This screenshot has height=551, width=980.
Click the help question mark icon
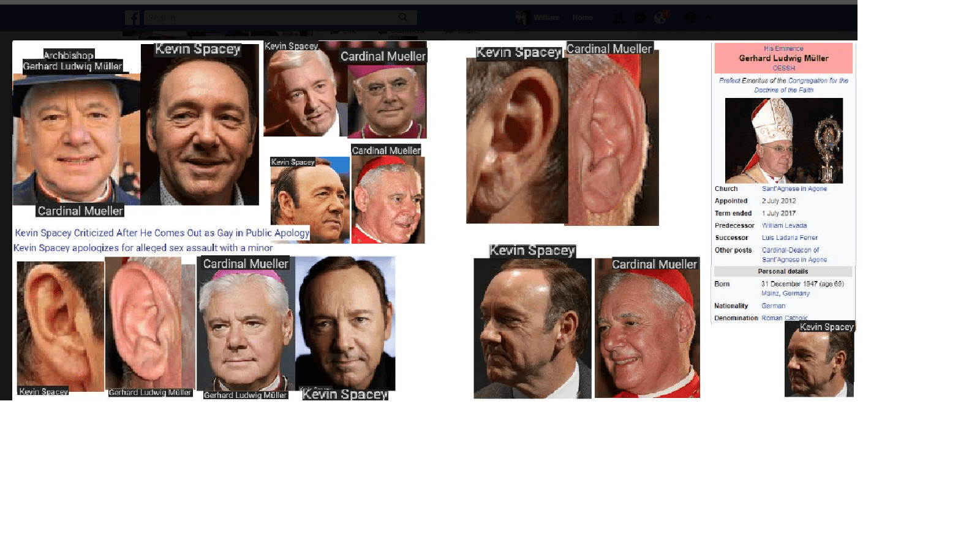(690, 18)
